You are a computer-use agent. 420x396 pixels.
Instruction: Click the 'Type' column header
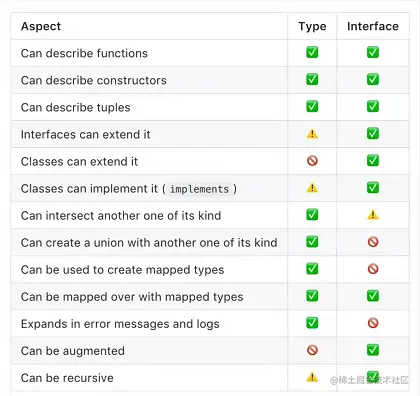312,26
